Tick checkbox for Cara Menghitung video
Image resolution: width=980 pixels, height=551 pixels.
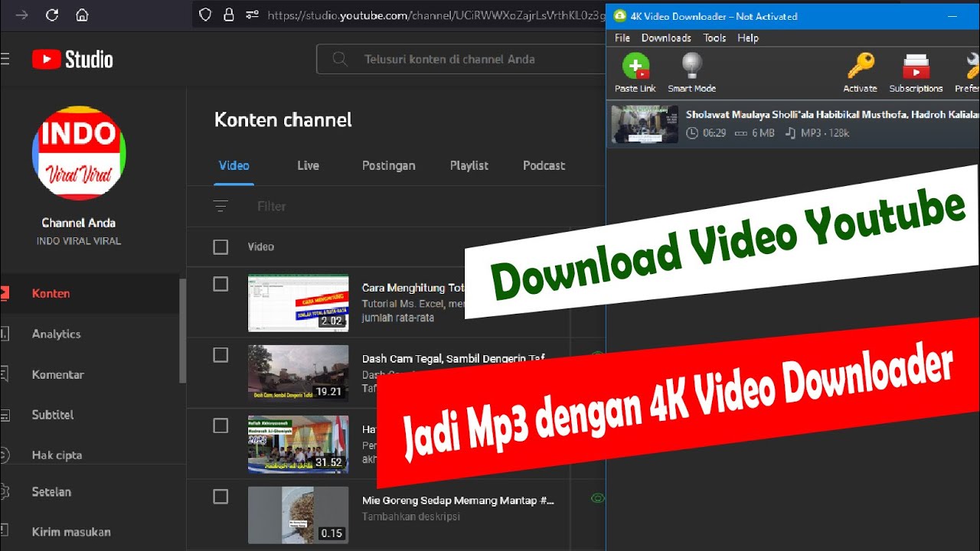tap(220, 284)
